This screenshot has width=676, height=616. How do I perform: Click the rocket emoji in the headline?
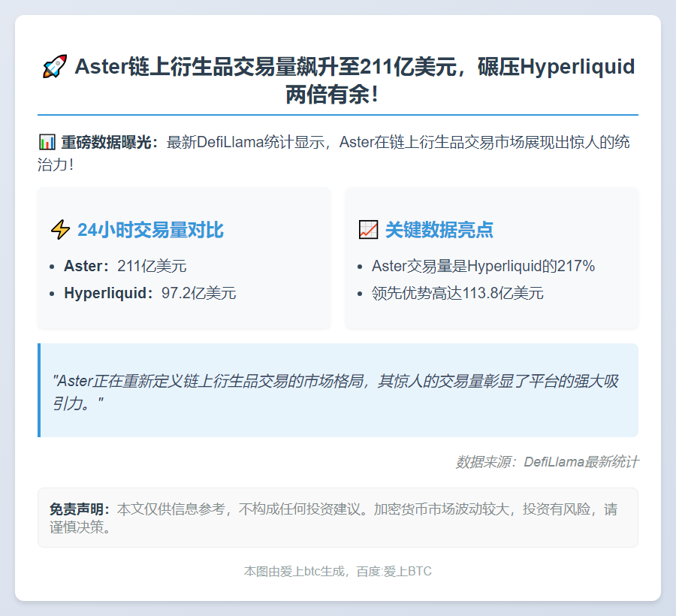point(55,67)
